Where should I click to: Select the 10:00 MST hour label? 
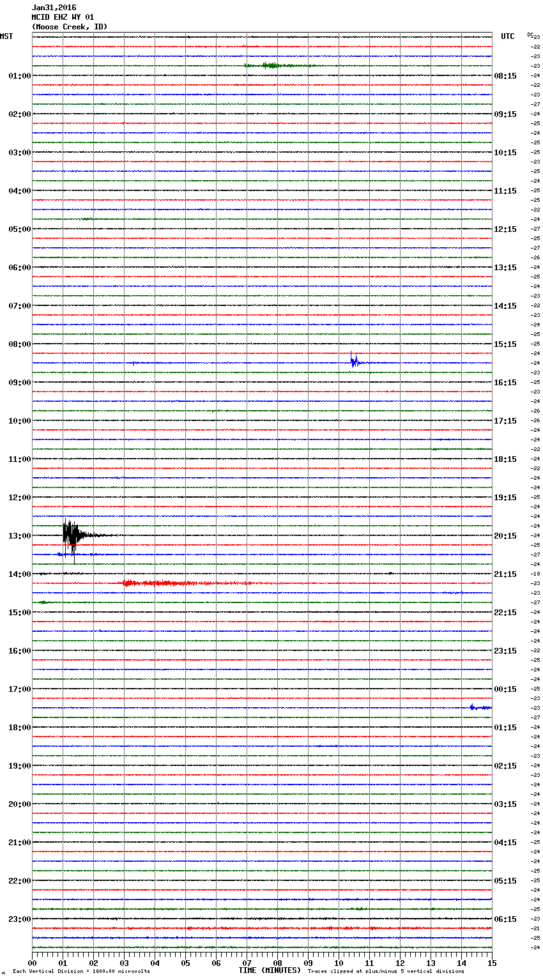pos(19,421)
